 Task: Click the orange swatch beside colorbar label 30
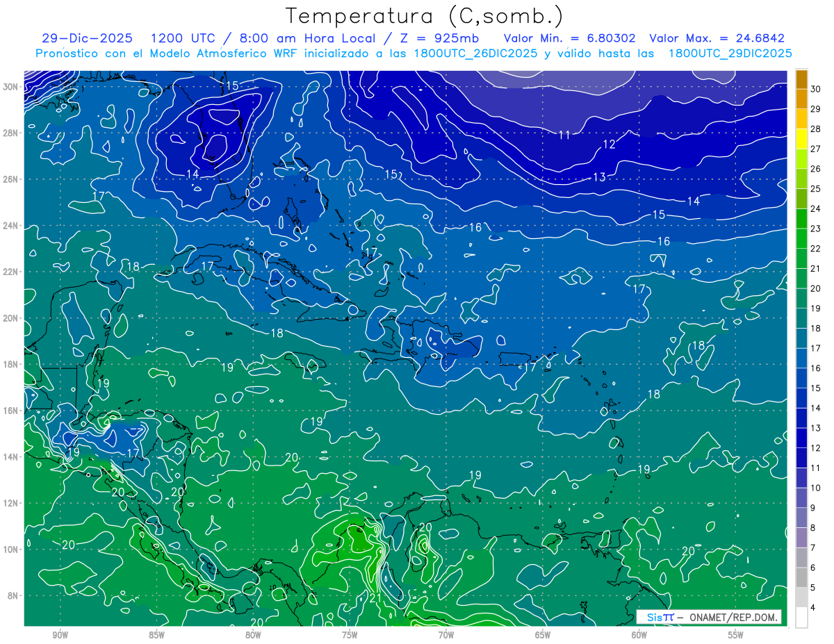tap(802, 79)
